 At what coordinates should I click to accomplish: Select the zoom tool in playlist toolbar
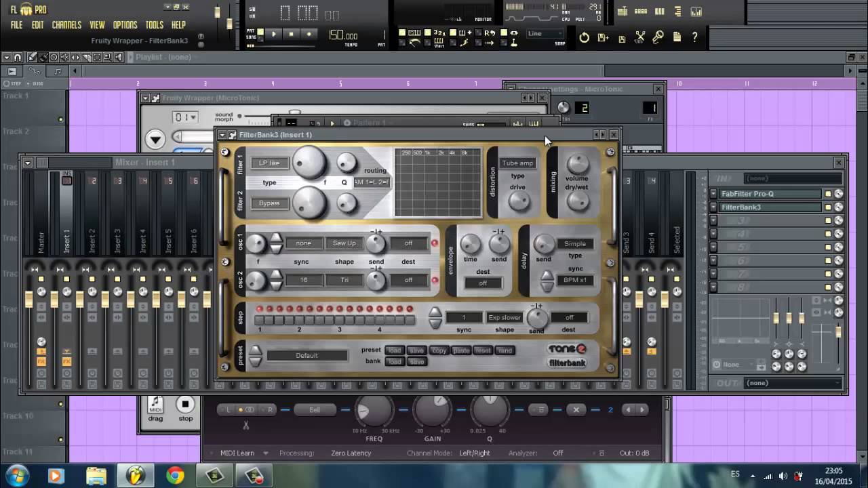pyautogui.click(x=108, y=58)
